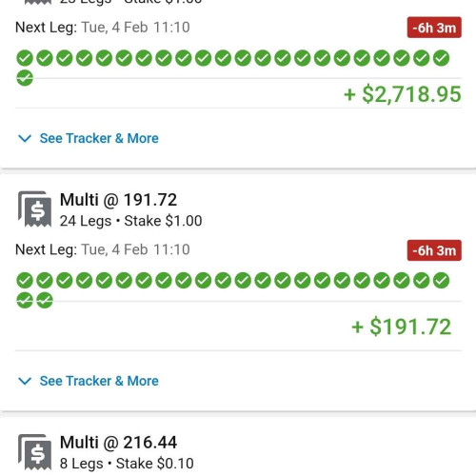The height and width of the screenshot is (476, 476).
Task: Click last top-row checkmark of 191.72 multi
Action: [x=441, y=281]
